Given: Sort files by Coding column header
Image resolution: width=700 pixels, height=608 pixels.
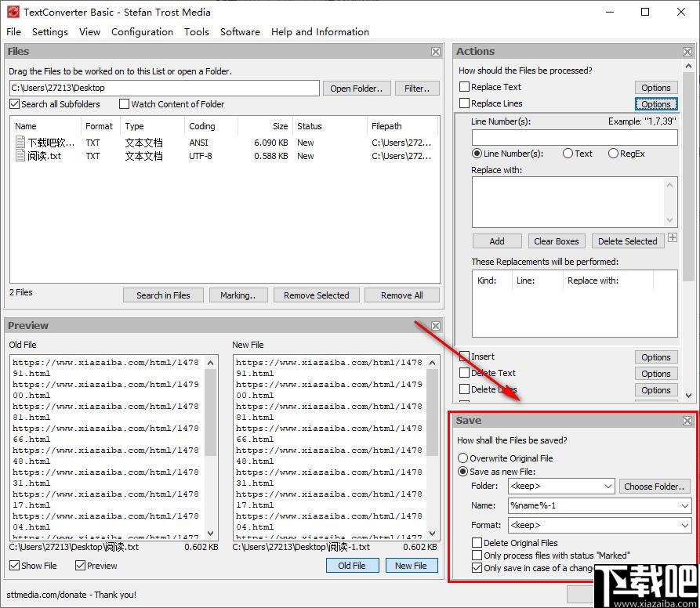Looking at the screenshot, I should (211, 126).
